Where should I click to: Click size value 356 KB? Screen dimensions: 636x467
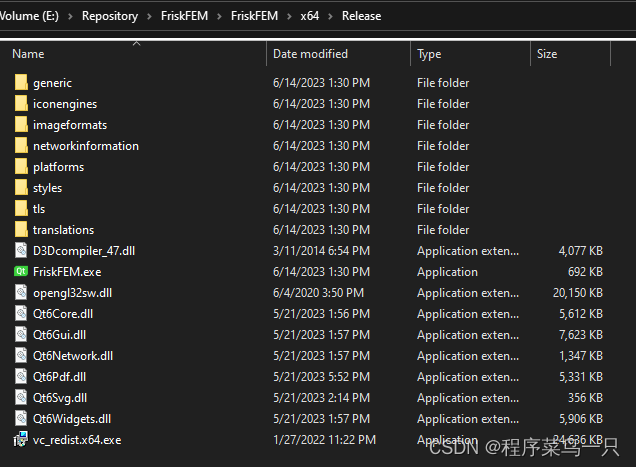(585, 398)
